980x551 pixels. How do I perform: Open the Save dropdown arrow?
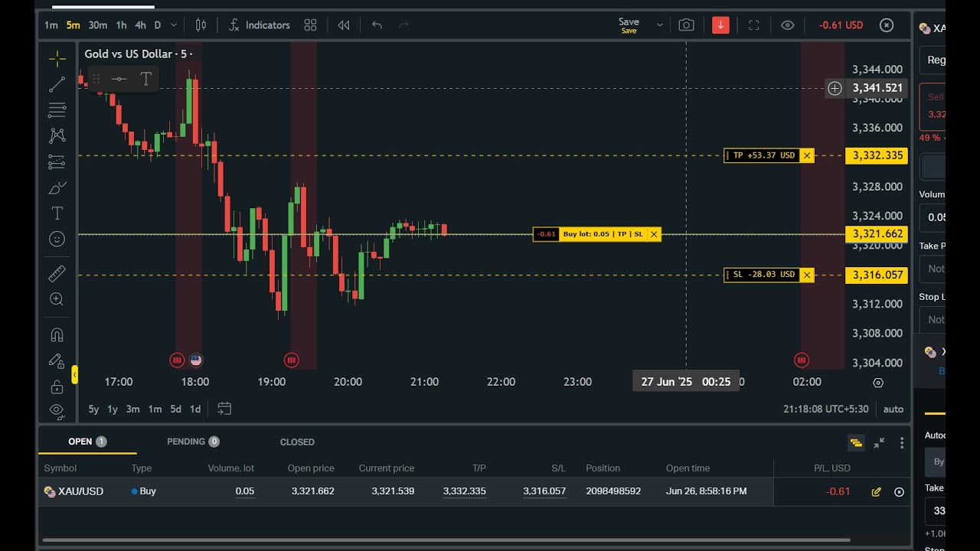pyautogui.click(x=660, y=25)
